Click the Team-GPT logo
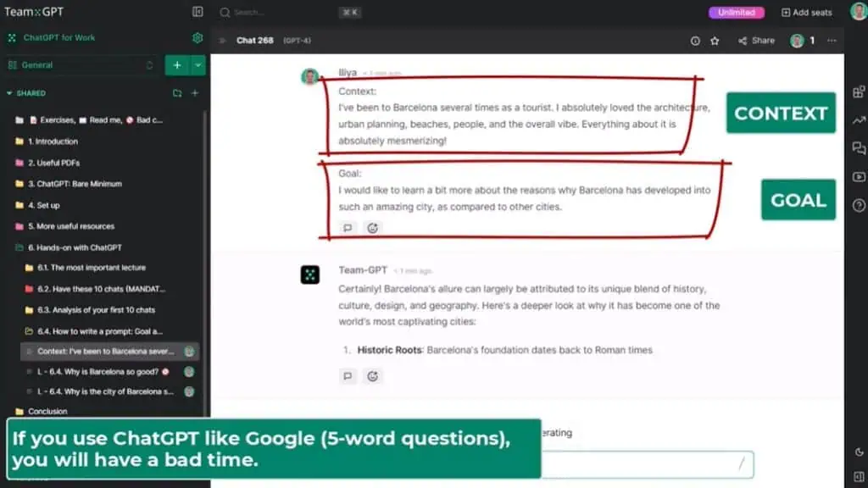The width and height of the screenshot is (868, 488). click(x=34, y=12)
